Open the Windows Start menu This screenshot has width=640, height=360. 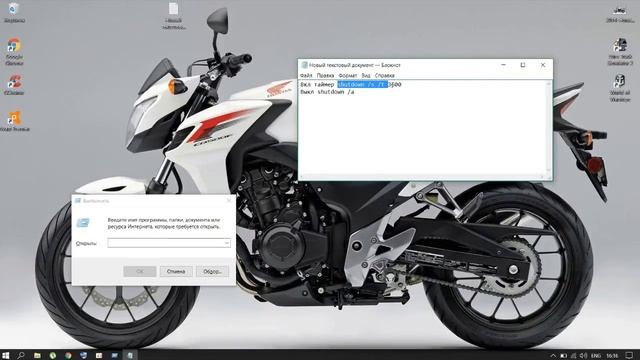coord(6,355)
